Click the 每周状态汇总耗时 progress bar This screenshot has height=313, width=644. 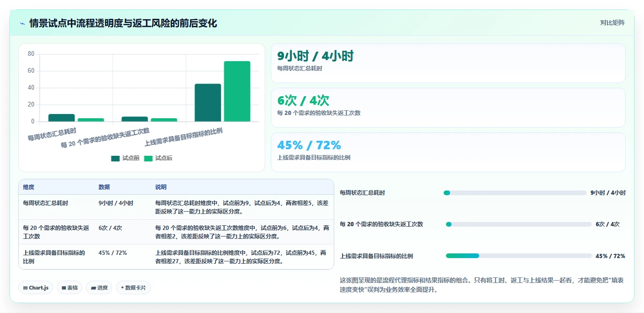coord(515,193)
